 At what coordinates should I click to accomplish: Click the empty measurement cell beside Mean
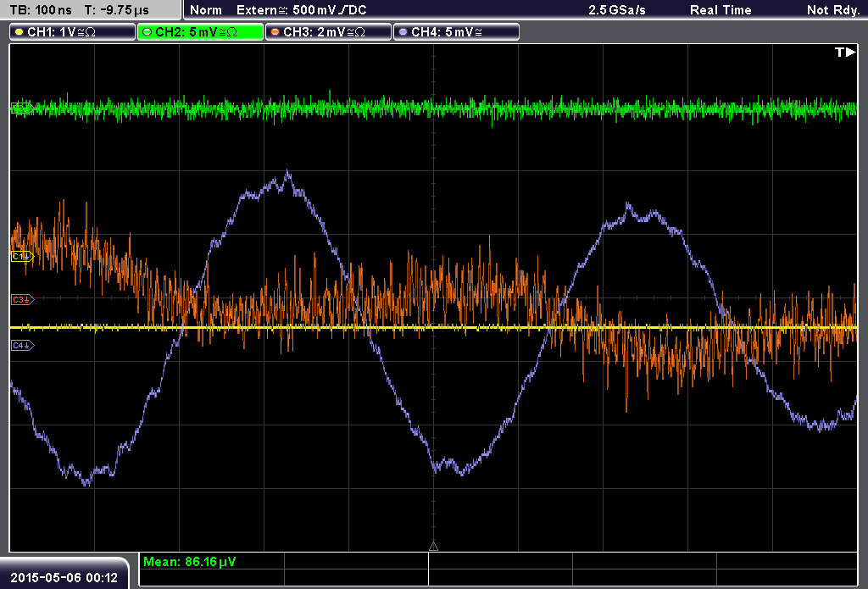[x=356, y=561]
